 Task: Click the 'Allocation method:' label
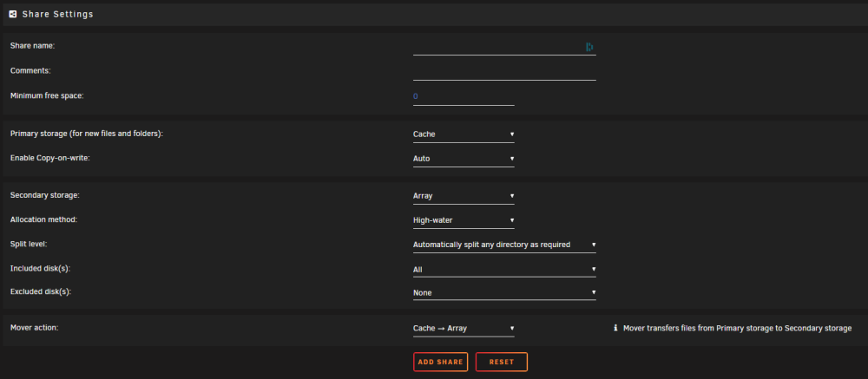coord(43,219)
